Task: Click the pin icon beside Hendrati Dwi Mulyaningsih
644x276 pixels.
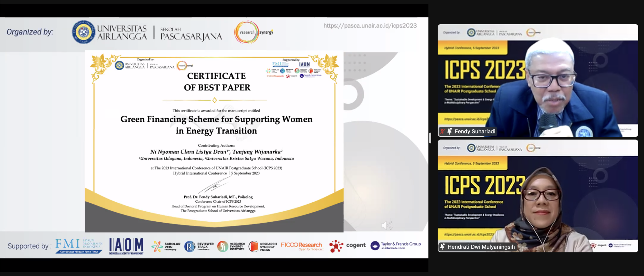Action: point(443,247)
